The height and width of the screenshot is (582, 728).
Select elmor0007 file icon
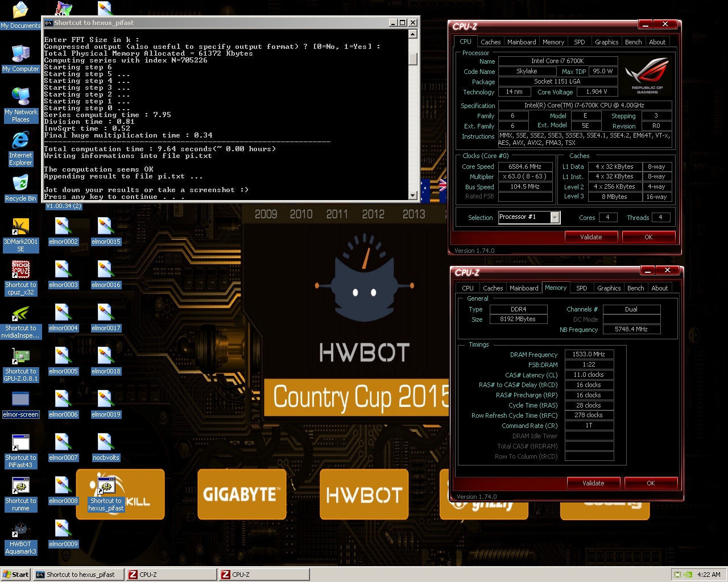click(x=63, y=448)
